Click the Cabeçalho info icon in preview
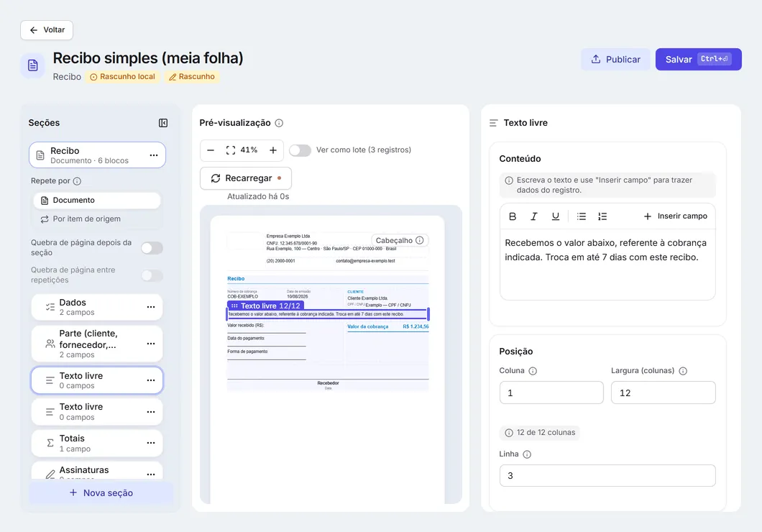762x532 pixels. tap(419, 240)
